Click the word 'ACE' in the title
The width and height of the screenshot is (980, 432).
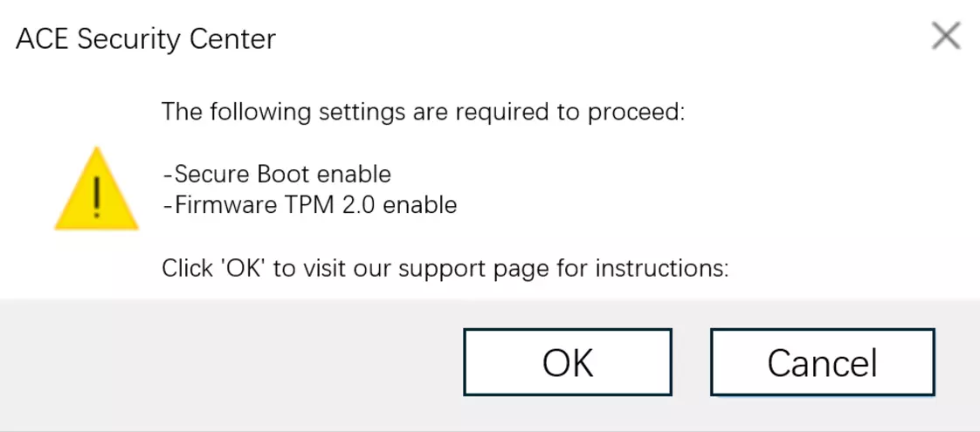pos(40,39)
